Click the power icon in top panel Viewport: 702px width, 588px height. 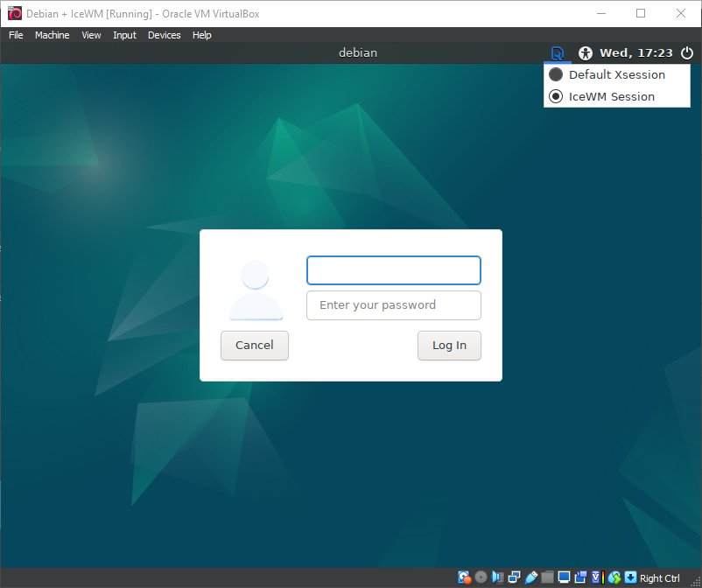(686, 53)
